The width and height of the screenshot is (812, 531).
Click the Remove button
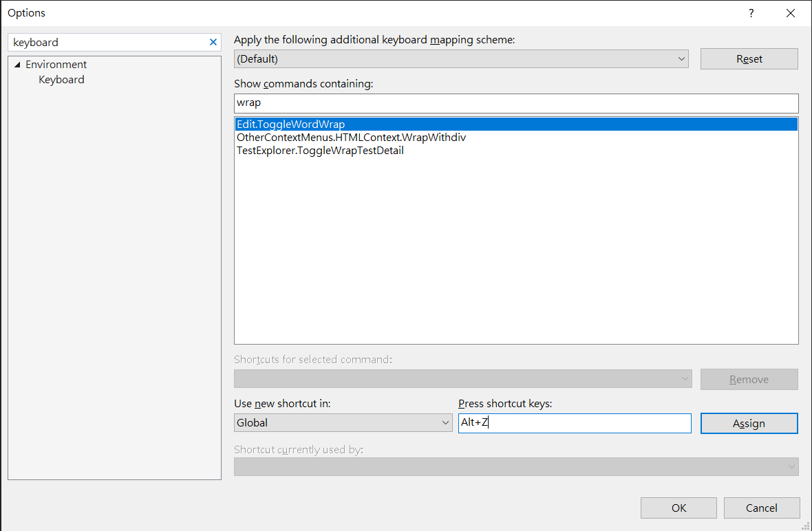(749, 380)
